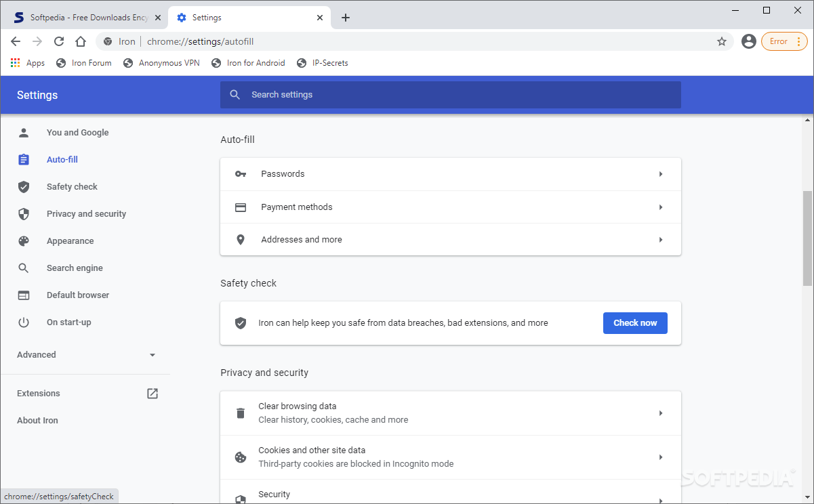Click the Settings page title
814x504 pixels.
tap(37, 95)
